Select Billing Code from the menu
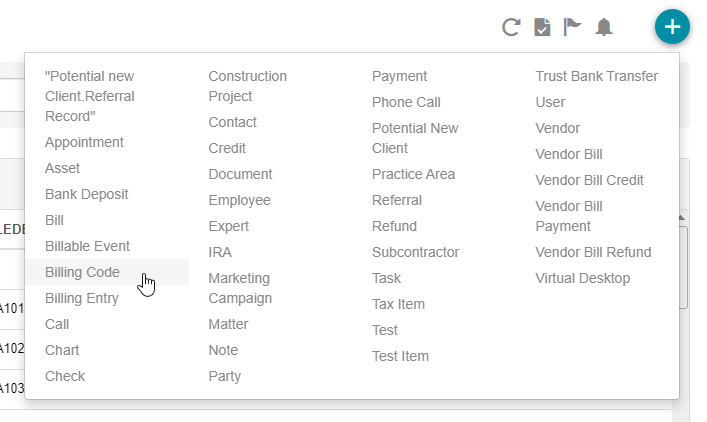This screenshot has width=707, height=422. (82, 272)
